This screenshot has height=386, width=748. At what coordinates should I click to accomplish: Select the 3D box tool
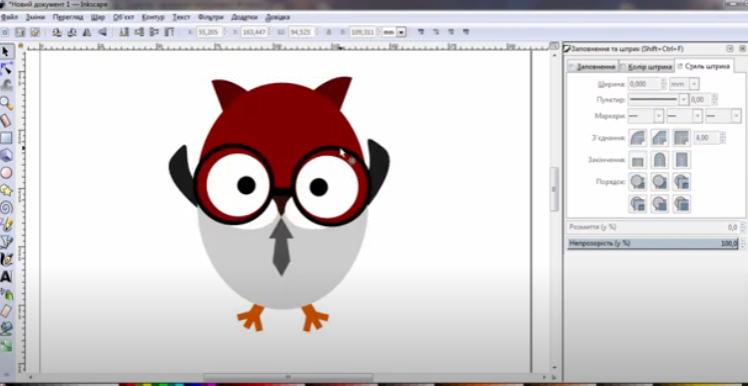6,155
